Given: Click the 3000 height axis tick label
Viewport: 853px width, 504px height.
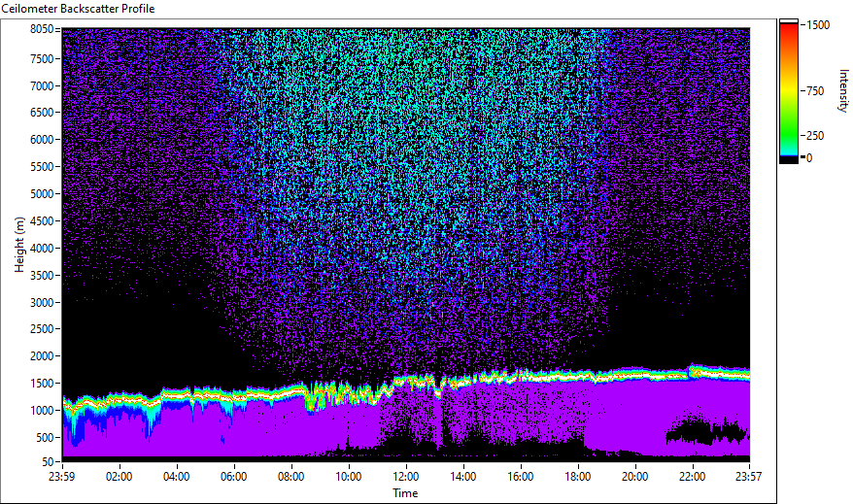Looking at the screenshot, I should [x=42, y=303].
